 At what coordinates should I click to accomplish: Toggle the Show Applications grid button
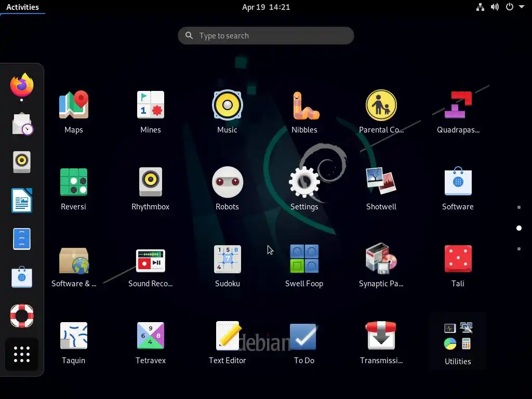tap(22, 354)
